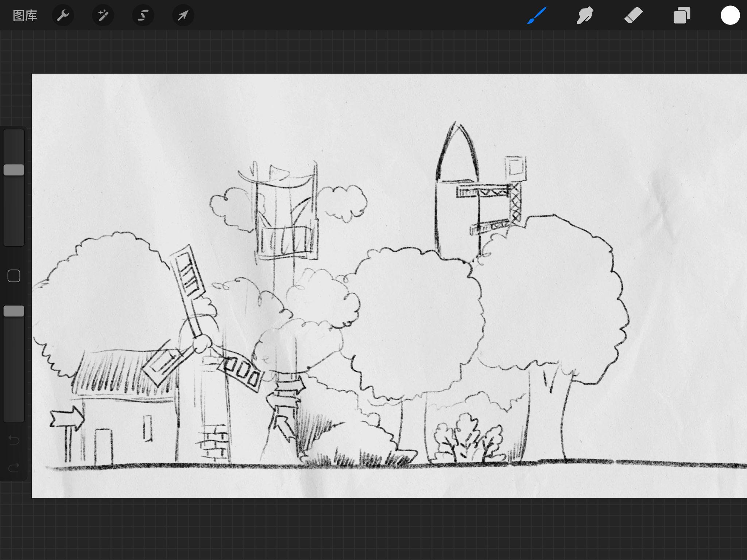Select the Smudge tool
The image size is (747, 560).
point(585,15)
